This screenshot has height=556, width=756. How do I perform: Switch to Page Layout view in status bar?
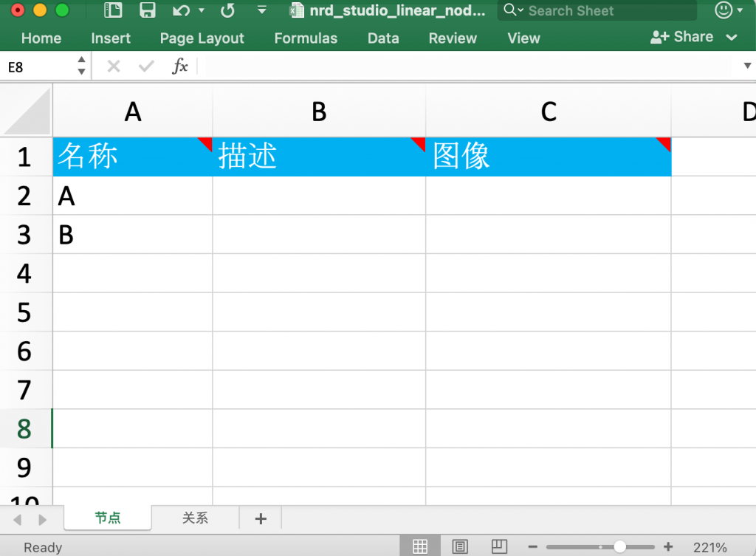click(460, 546)
